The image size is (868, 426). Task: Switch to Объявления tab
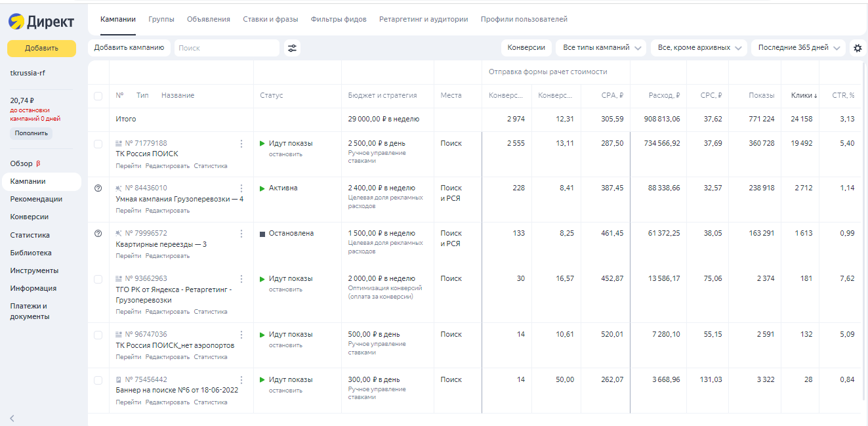pyautogui.click(x=209, y=20)
